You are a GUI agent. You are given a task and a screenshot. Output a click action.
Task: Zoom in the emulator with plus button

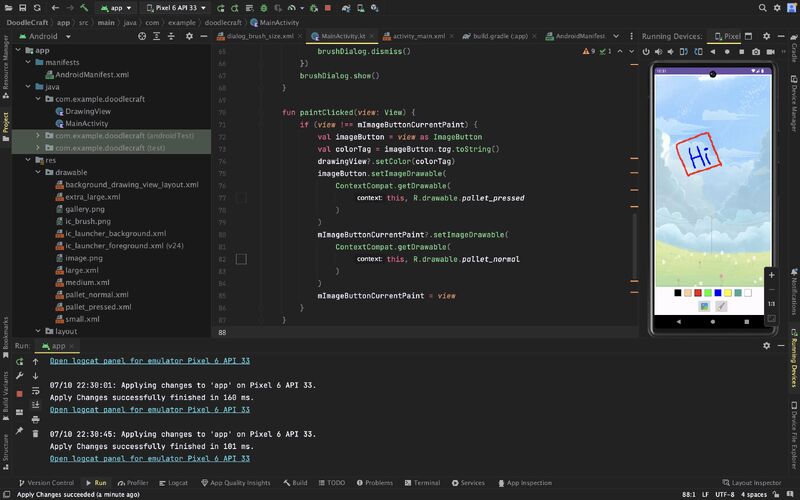pos(770,274)
